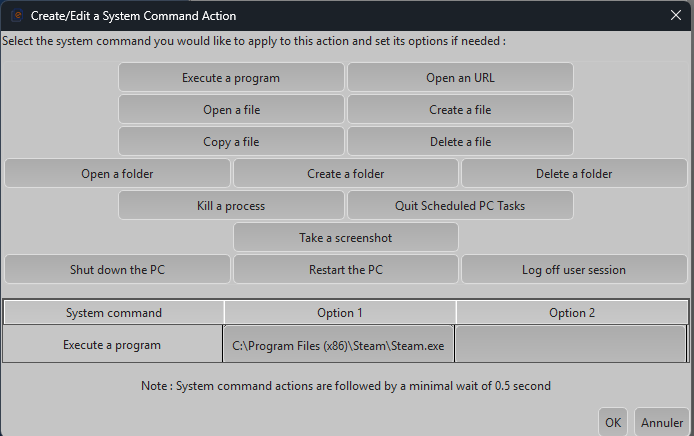Click the Option 1 Steam.exe path field

[338, 345]
